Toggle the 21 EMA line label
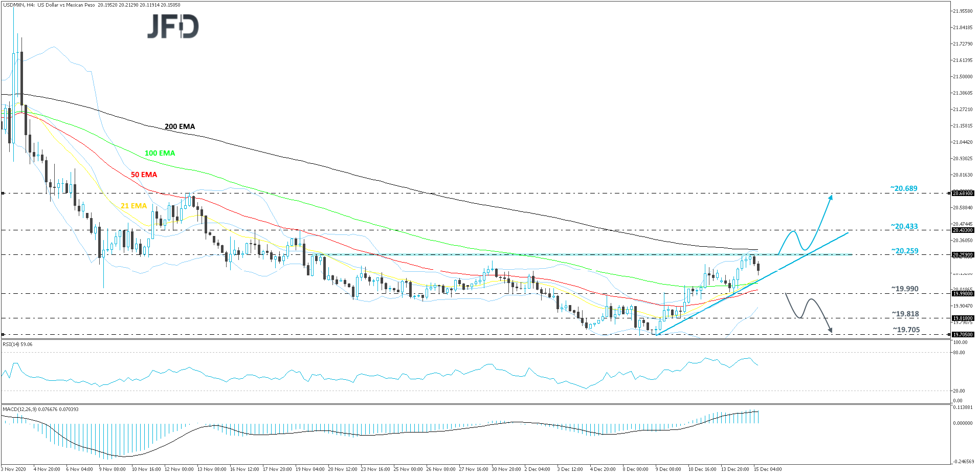 coord(134,206)
